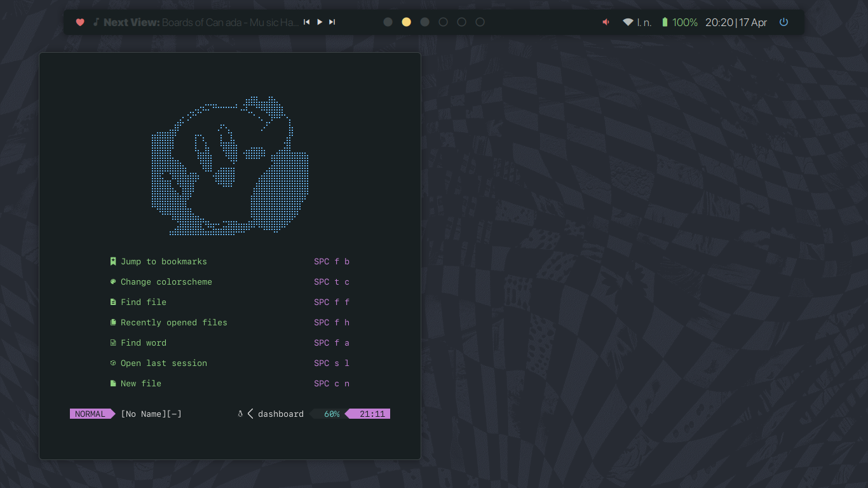Click the icon beside New file
The height and width of the screenshot is (488, 868).
click(113, 383)
